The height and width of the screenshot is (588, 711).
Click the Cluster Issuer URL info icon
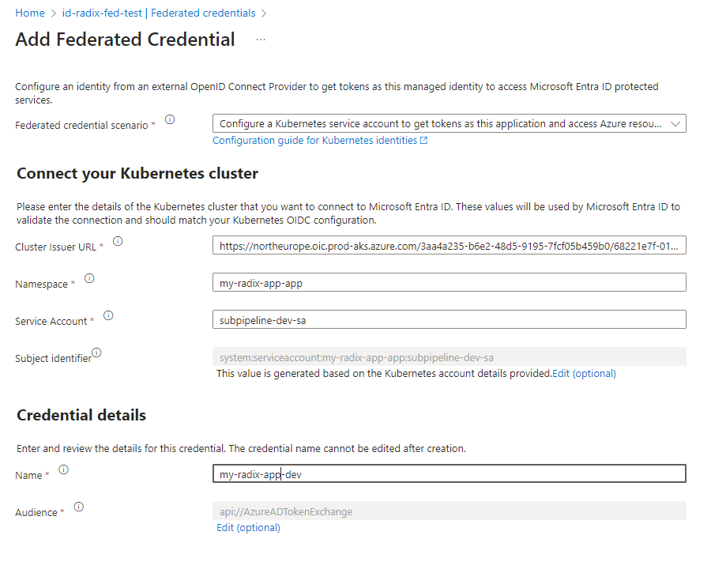[x=118, y=242]
